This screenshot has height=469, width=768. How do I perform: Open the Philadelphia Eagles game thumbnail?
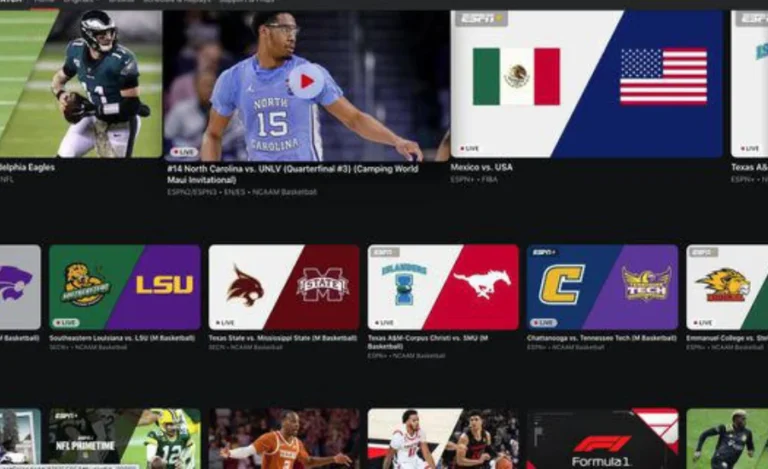[81, 84]
